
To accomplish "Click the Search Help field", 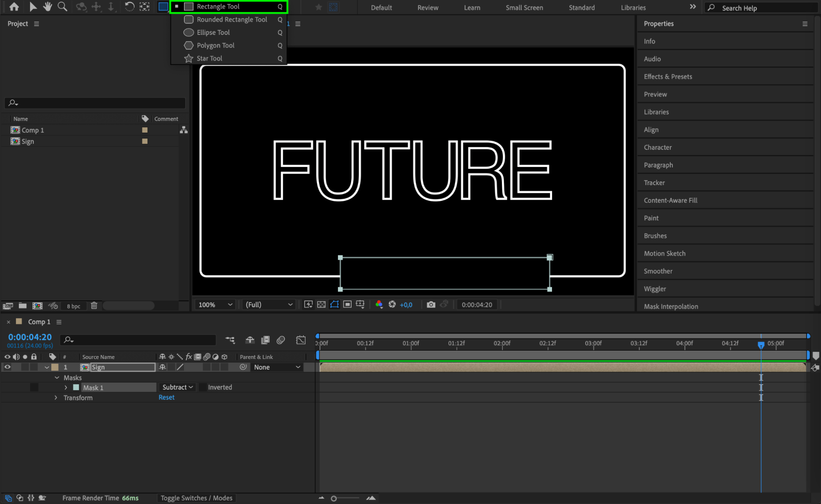I will [761, 8].
